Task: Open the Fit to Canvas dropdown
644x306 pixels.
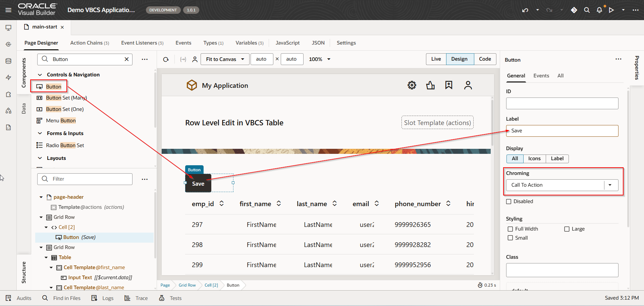Action: pyautogui.click(x=225, y=59)
